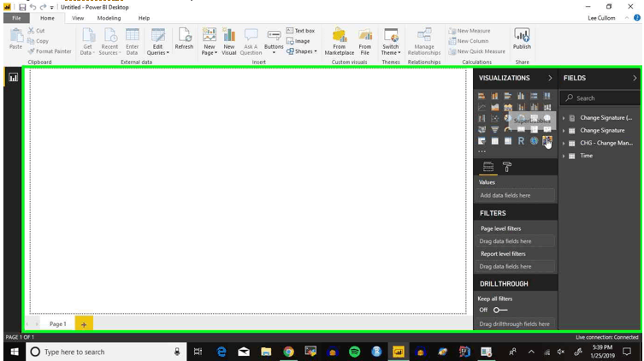Show more visuals via ellipsis
Viewport: 644px width, 361px height.
click(x=482, y=151)
